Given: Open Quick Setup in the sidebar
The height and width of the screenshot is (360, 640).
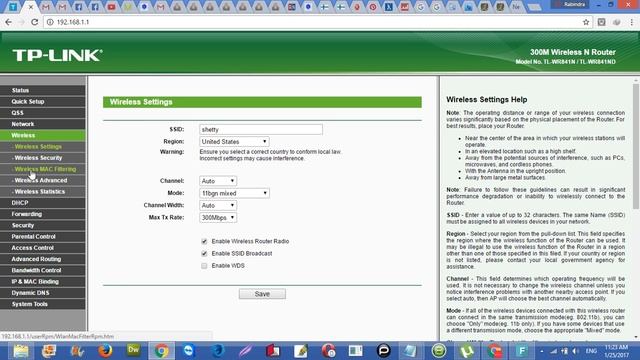Looking at the screenshot, I should tap(43, 102).
